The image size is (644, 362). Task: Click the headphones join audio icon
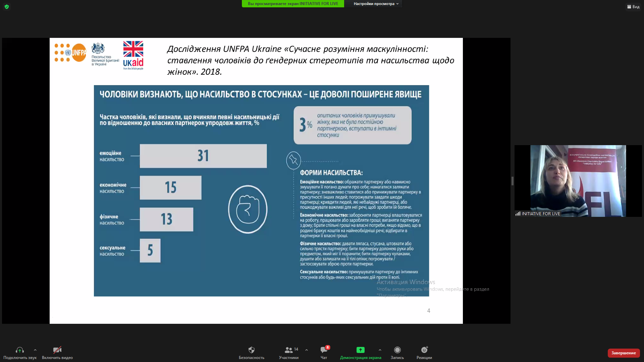coord(20,350)
